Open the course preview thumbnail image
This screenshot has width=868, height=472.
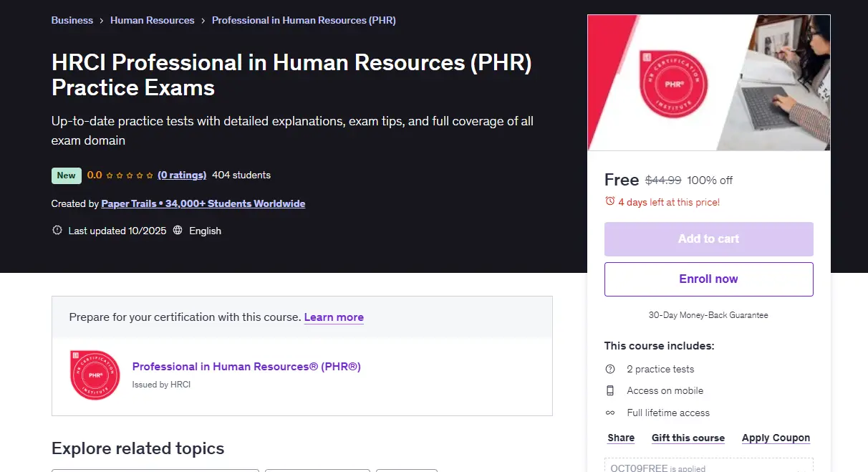point(709,82)
